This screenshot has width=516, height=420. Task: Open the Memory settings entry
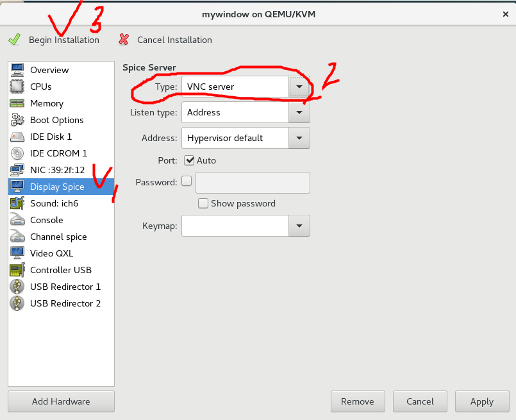61,103
